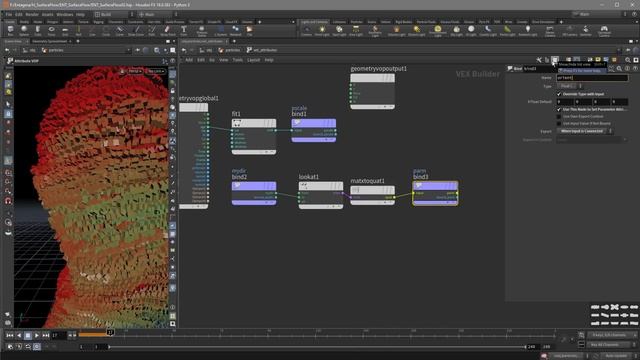640x360 pixels.
Task: Select the Gamepad Camera shelf tool
Action: point(604,31)
